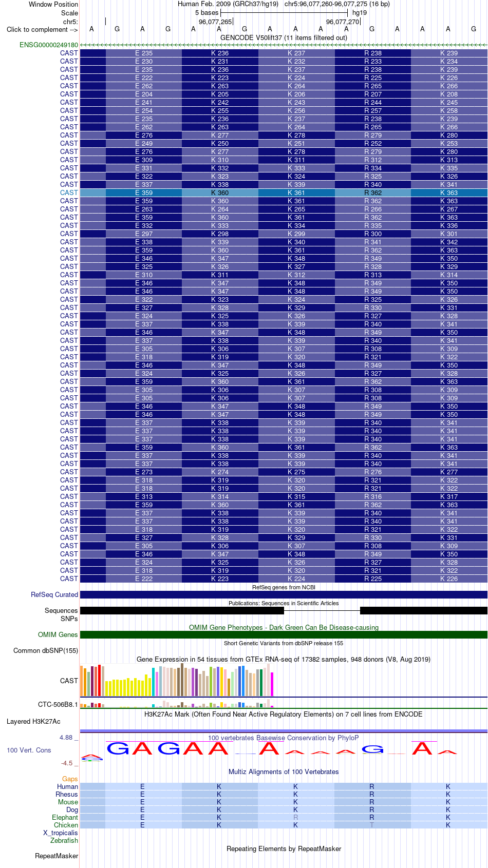Click the Sequences track label
This screenshot has width=488, height=868.
(x=61, y=611)
